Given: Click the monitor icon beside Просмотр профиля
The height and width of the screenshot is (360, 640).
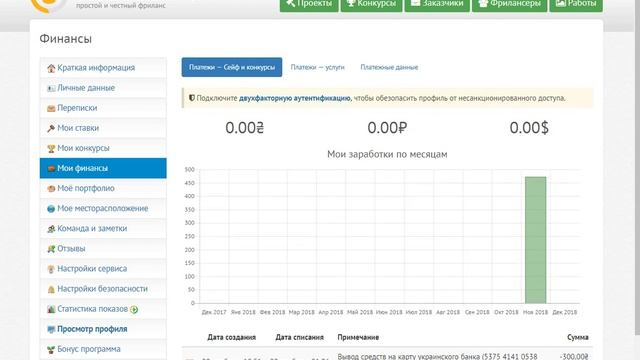Looking at the screenshot, I should pos(51,329).
